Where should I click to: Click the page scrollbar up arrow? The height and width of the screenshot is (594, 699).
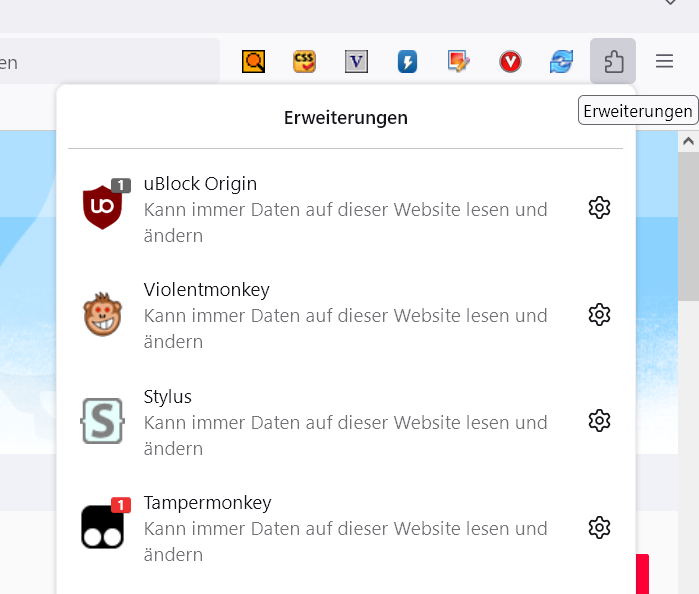(x=688, y=143)
